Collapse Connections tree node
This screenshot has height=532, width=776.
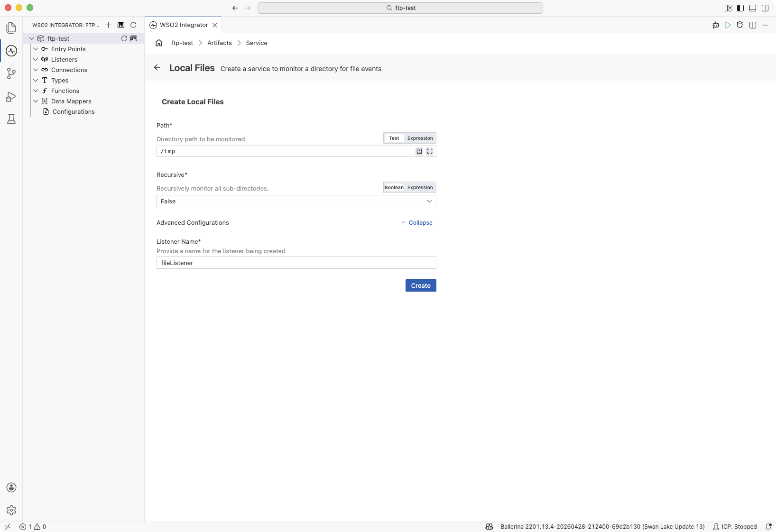pos(36,70)
